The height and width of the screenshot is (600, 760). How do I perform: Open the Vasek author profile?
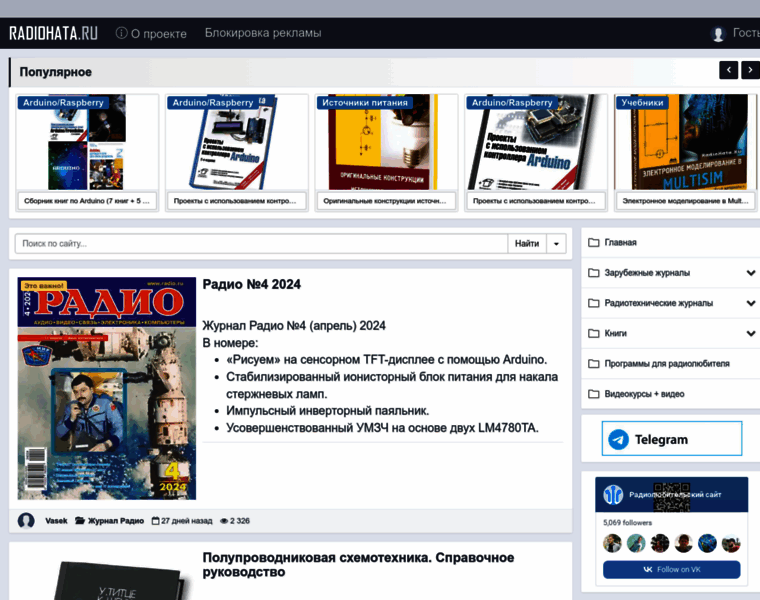point(56,521)
